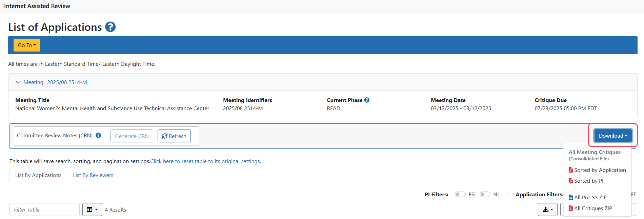
Task: Switch to List By Applications tab
Action: [x=38, y=175]
